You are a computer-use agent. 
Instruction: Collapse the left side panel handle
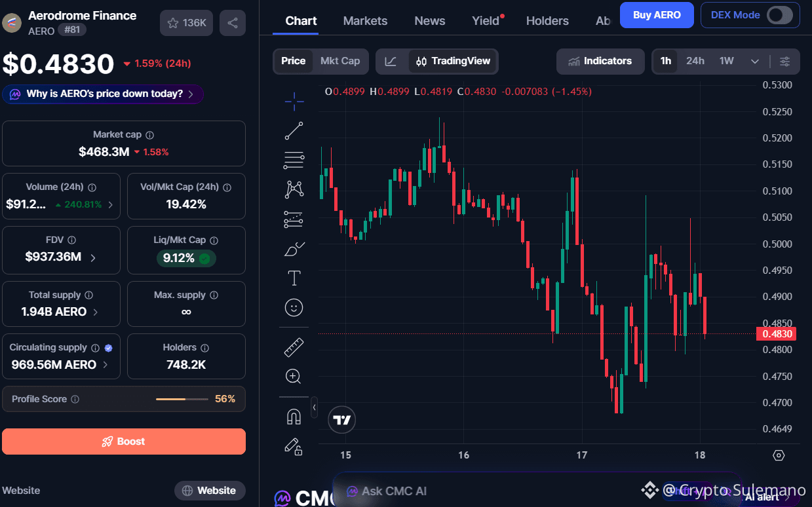[x=314, y=407]
